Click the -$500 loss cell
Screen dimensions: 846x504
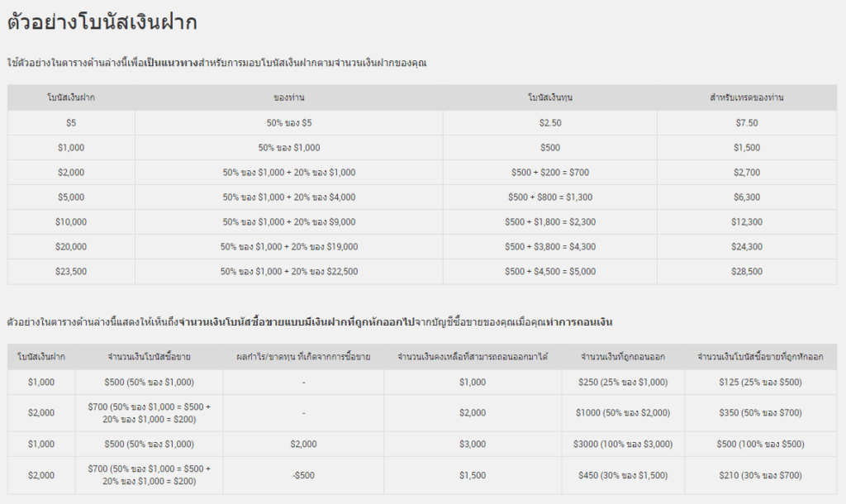303,476
